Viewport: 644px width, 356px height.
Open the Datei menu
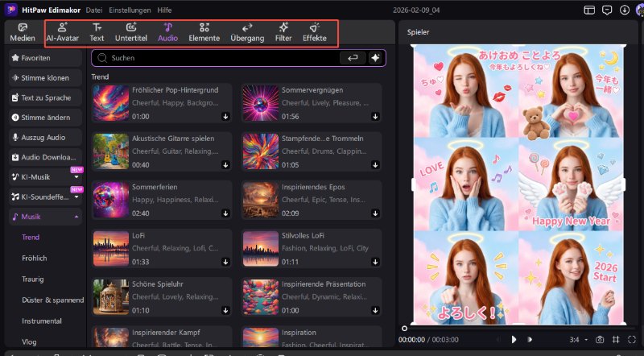click(x=94, y=10)
